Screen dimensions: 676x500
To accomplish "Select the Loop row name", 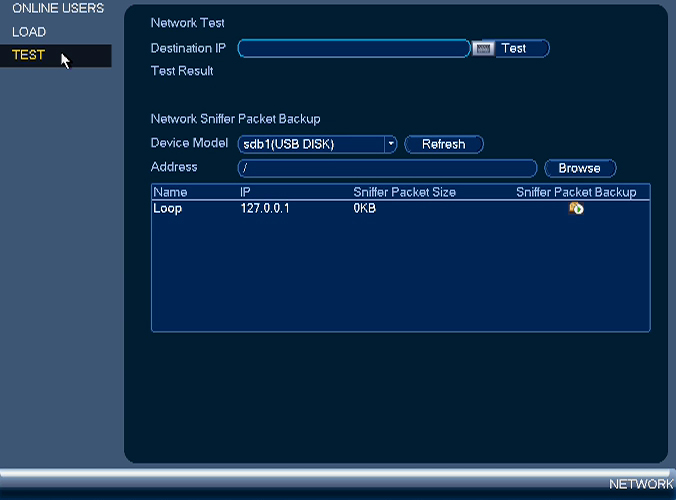I will [x=167, y=209].
